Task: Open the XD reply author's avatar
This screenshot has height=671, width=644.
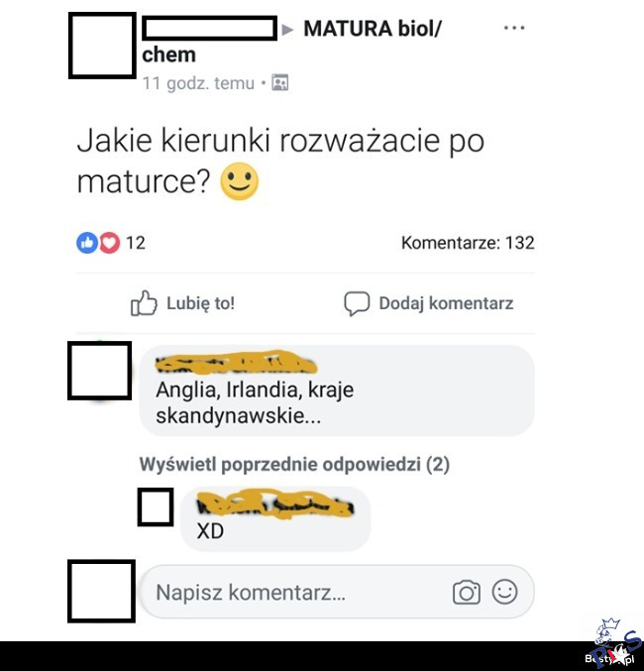Action: [156, 506]
